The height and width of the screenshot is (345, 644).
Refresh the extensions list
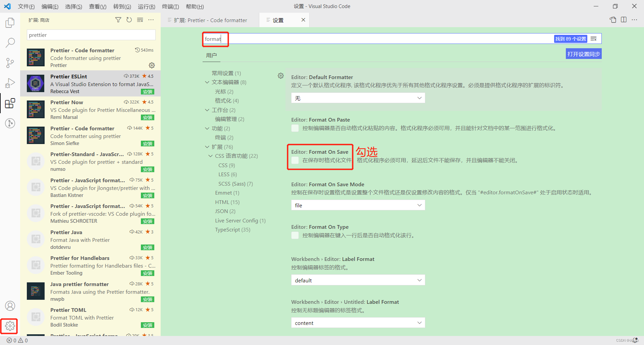coord(129,20)
